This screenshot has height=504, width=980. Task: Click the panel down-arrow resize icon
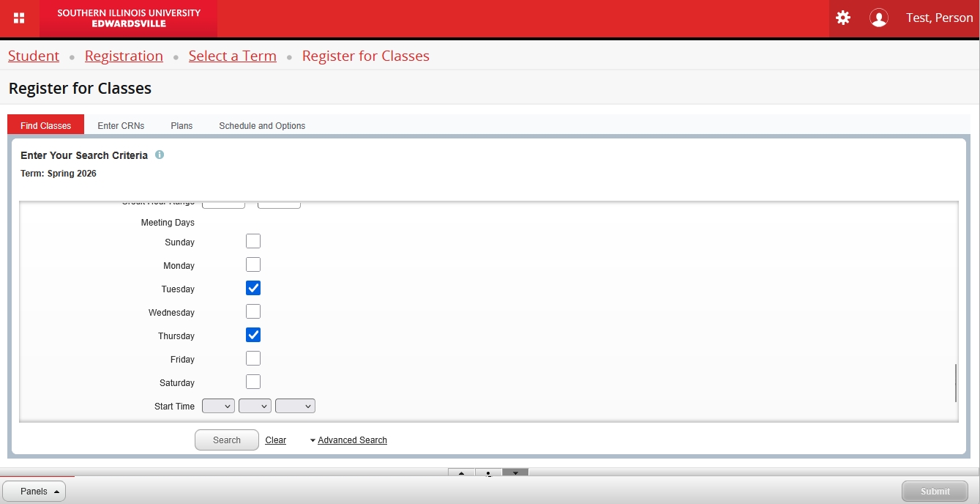tap(515, 472)
